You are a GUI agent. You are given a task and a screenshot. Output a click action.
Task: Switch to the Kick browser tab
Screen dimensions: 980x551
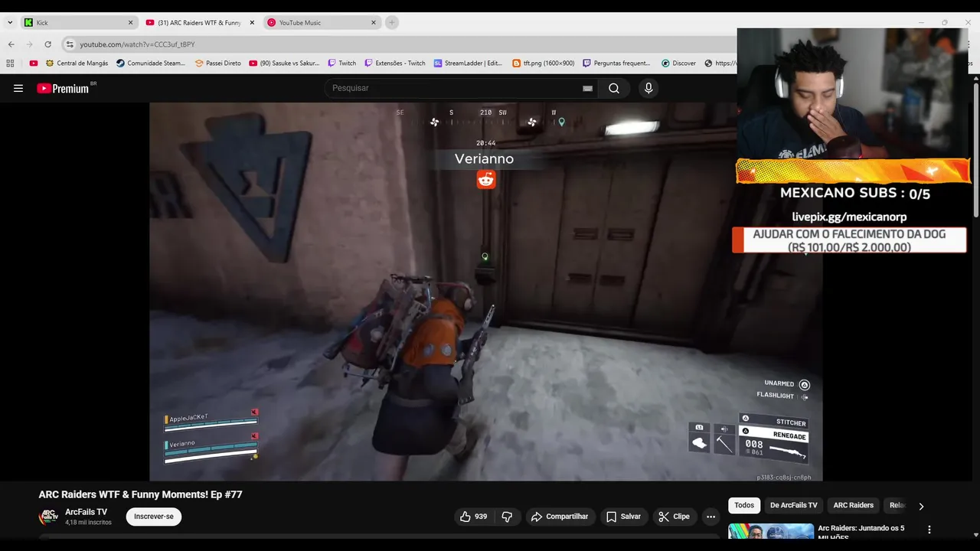(x=77, y=23)
